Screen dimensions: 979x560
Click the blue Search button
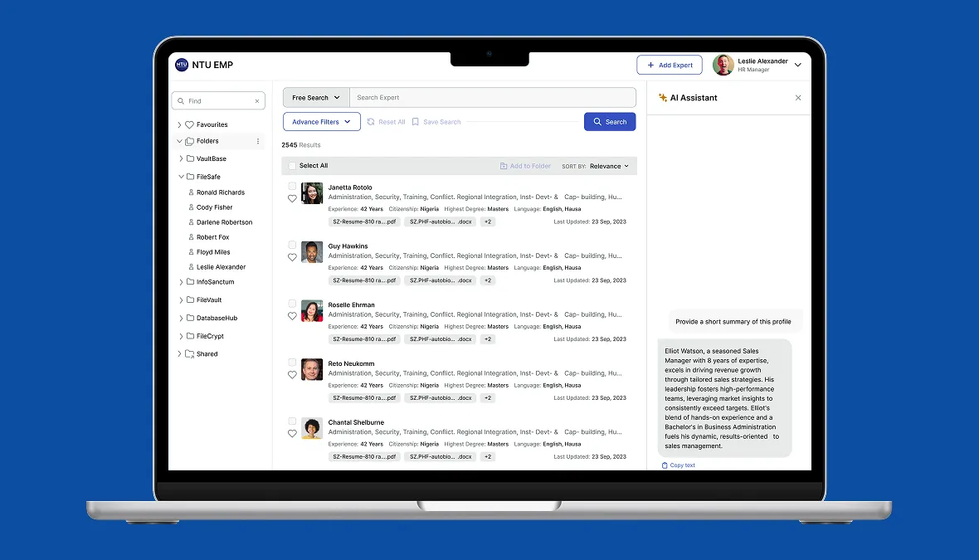click(x=609, y=122)
